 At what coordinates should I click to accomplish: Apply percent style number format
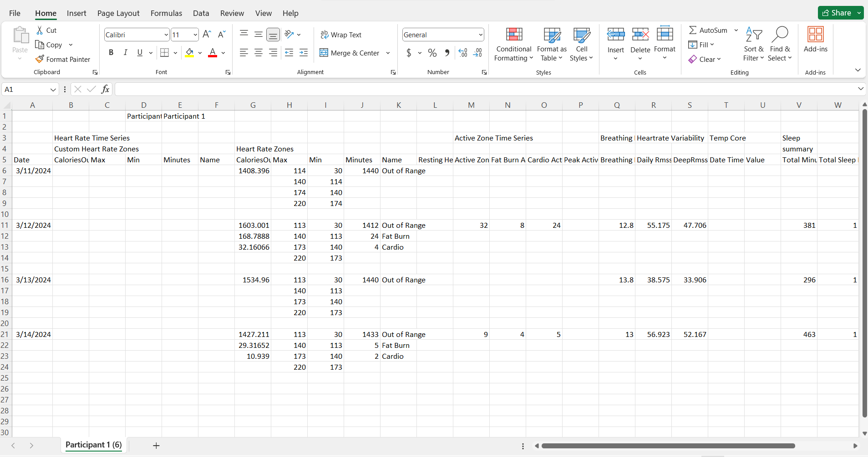432,53
